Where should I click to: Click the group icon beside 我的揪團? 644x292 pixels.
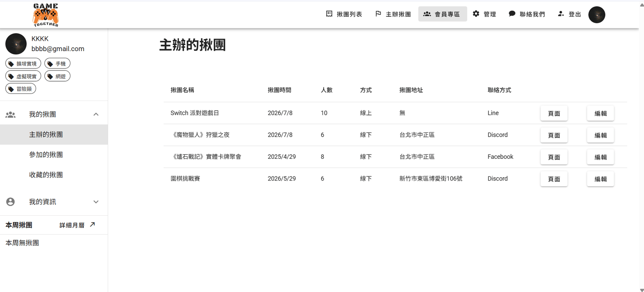[x=10, y=114]
